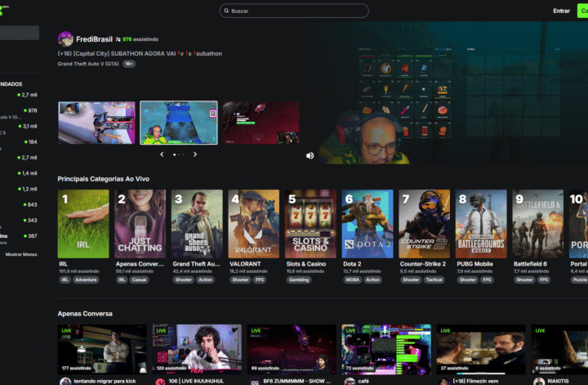The height and width of the screenshot is (385, 588).
Task: Open Grand Theft Auto category card image
Action: tap(197, 224)
